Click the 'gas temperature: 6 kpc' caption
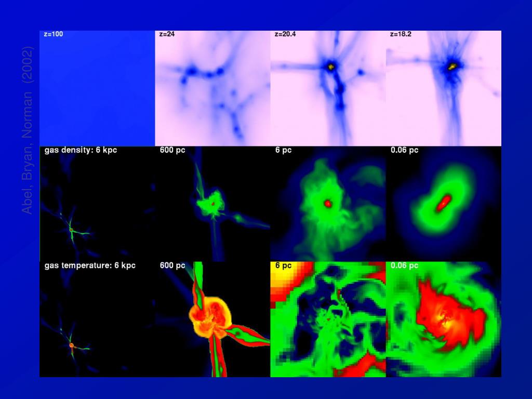 point(90,265)
